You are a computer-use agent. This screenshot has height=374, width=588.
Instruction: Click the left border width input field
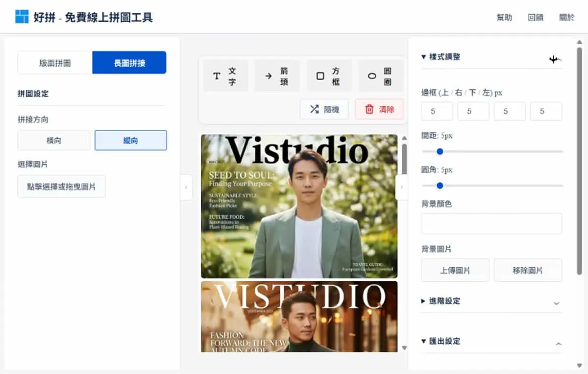546,111
